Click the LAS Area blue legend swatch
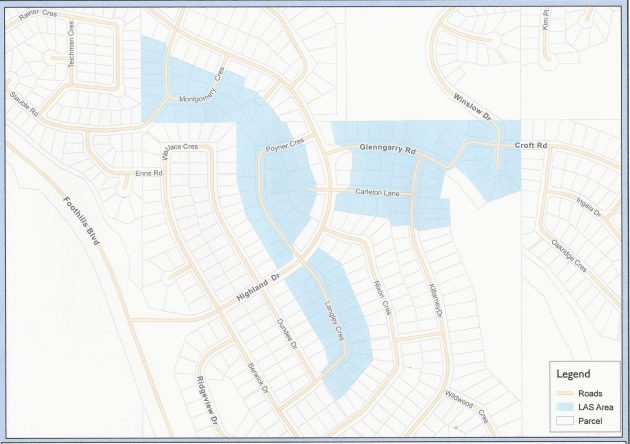630x444 pixels. [x=567, y=407]
